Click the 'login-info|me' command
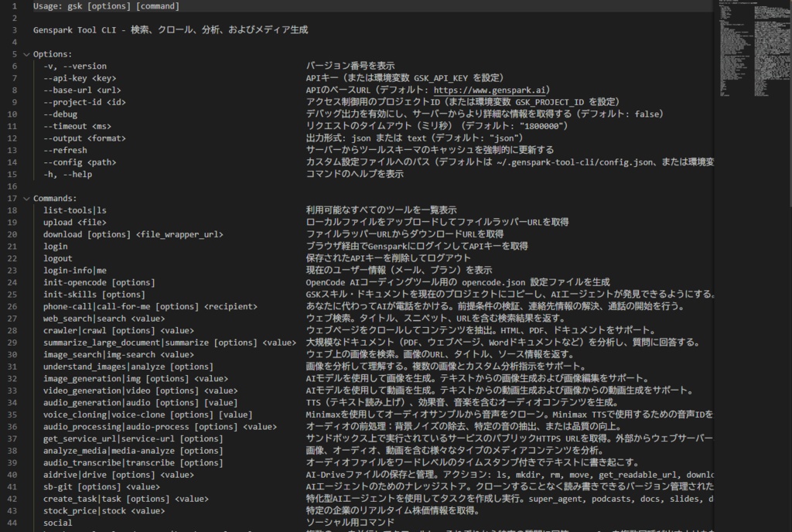 point(75,271)
